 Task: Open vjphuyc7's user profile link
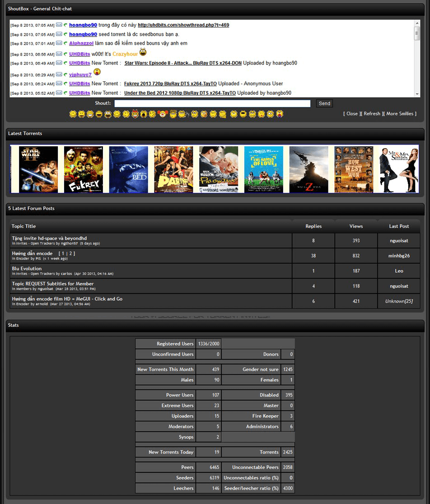click(x=80, y=75)
